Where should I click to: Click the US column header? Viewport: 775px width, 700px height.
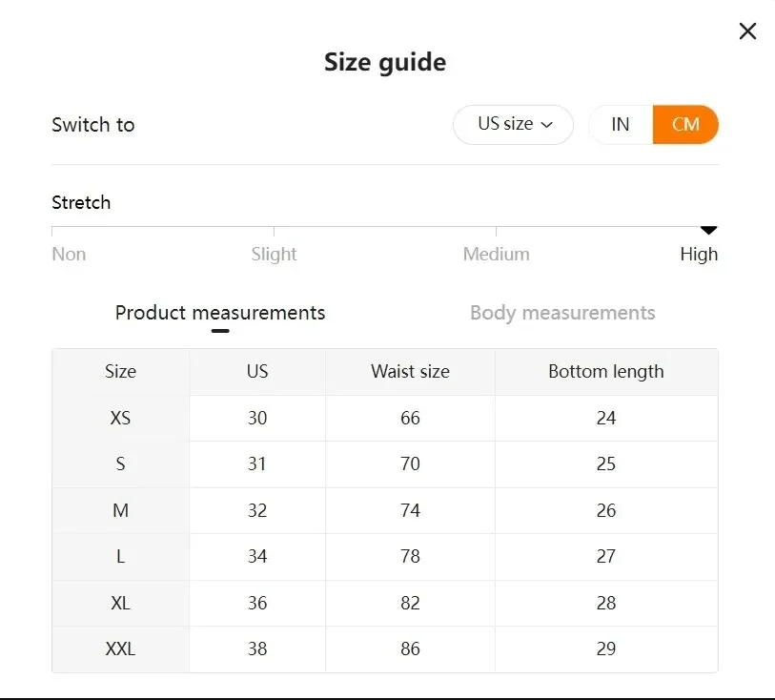click(257, 371)
